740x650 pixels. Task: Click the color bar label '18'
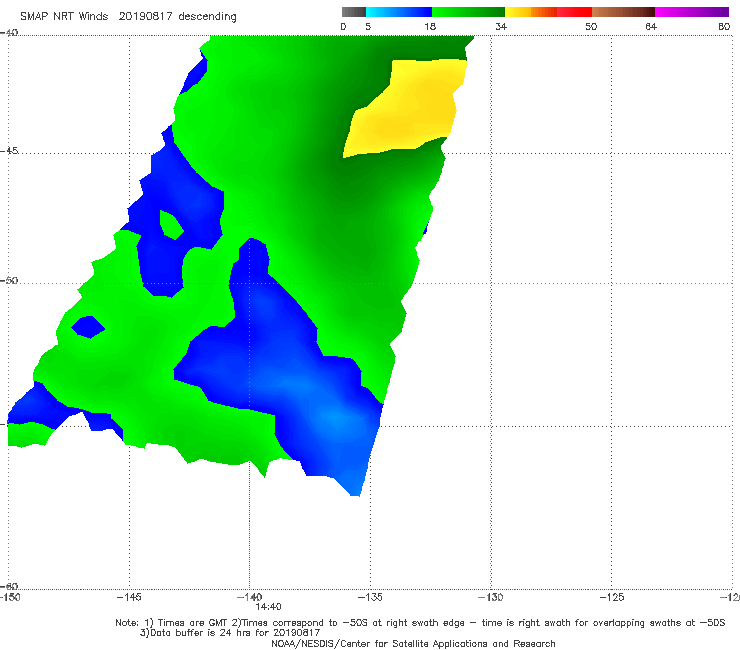pos(430,27)
